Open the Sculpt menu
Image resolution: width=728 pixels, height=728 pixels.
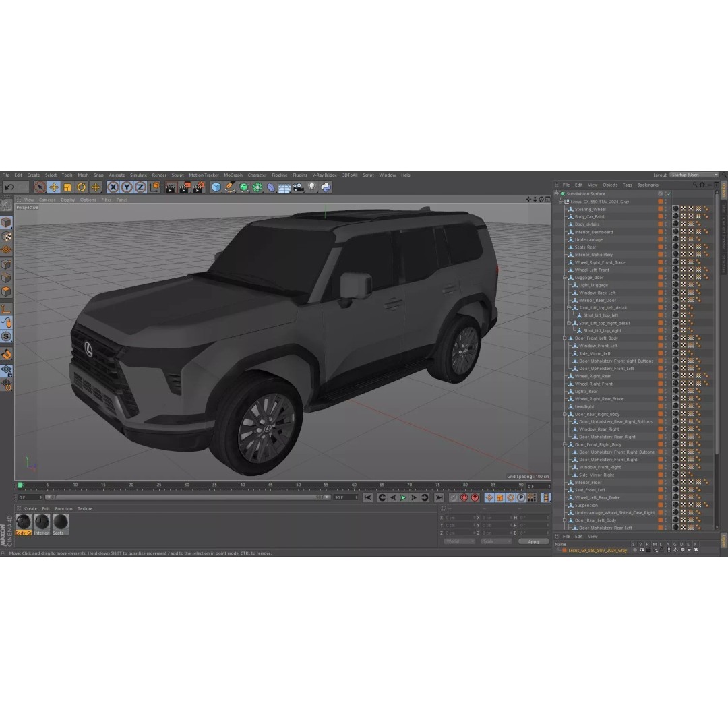177,175
